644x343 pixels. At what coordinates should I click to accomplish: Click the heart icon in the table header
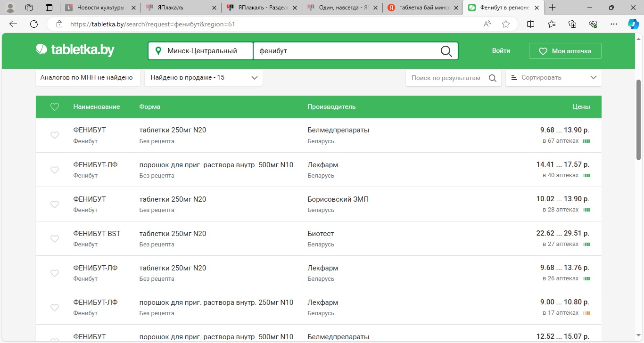tap(55, 107)
